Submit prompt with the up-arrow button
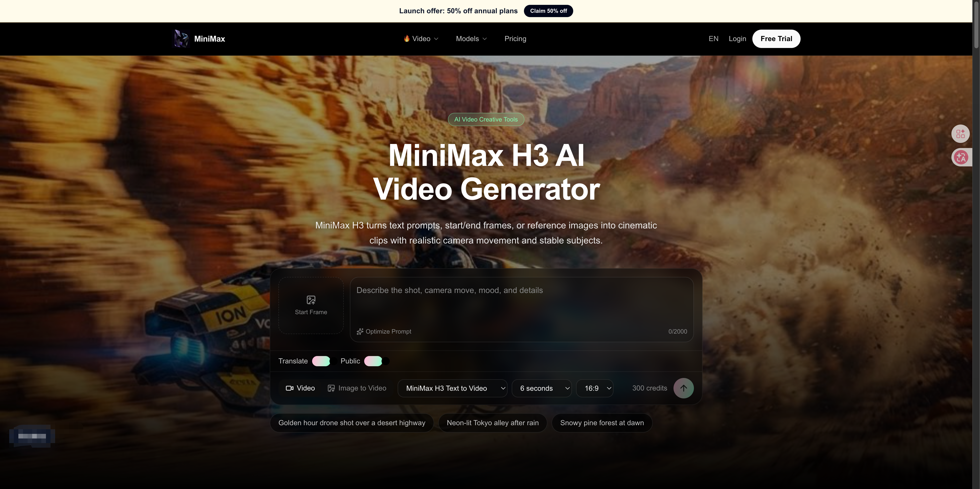Image resolution: width=980 pixels, height=489 pixels. point(683,388)
